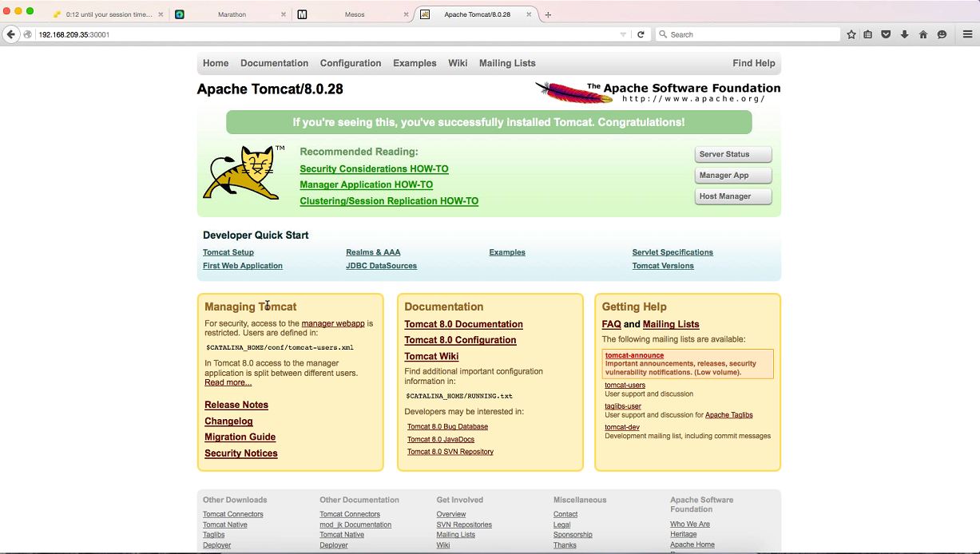Show the URL history dropdown arrow
The width and height of the screenshot is (980, 554).
[623, 34]
